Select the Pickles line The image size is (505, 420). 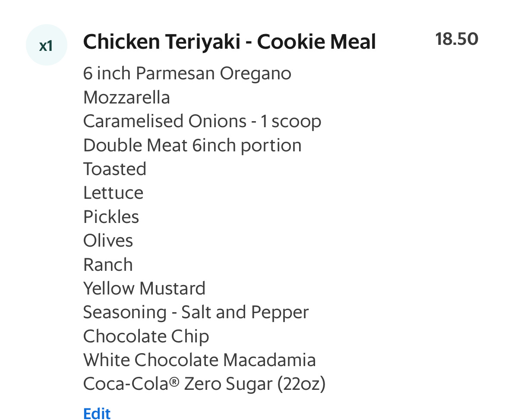click(111, 216)
